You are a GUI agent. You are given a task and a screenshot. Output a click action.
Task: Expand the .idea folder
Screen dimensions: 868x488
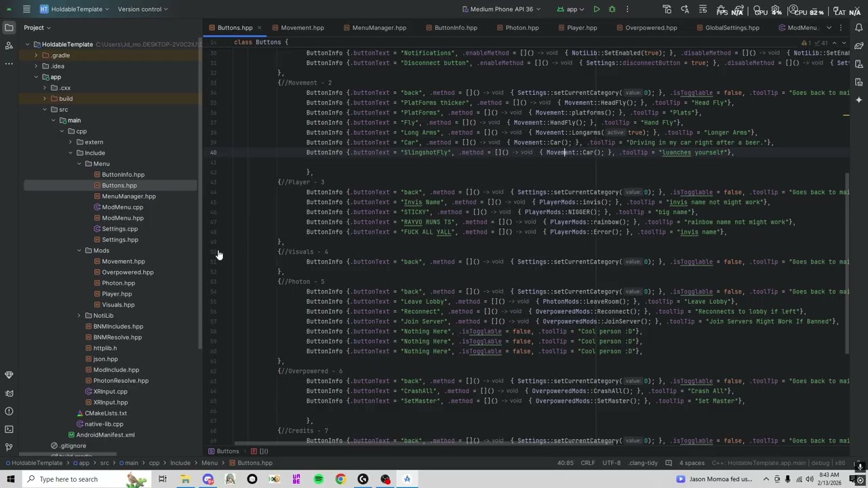(36, 66)
